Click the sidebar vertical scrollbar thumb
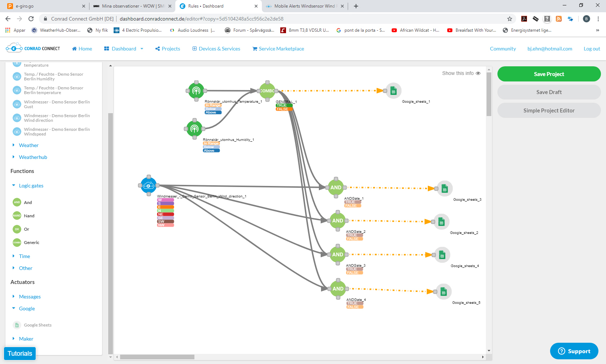This screenshot has width=606, height=364. [x=110, y=234]
